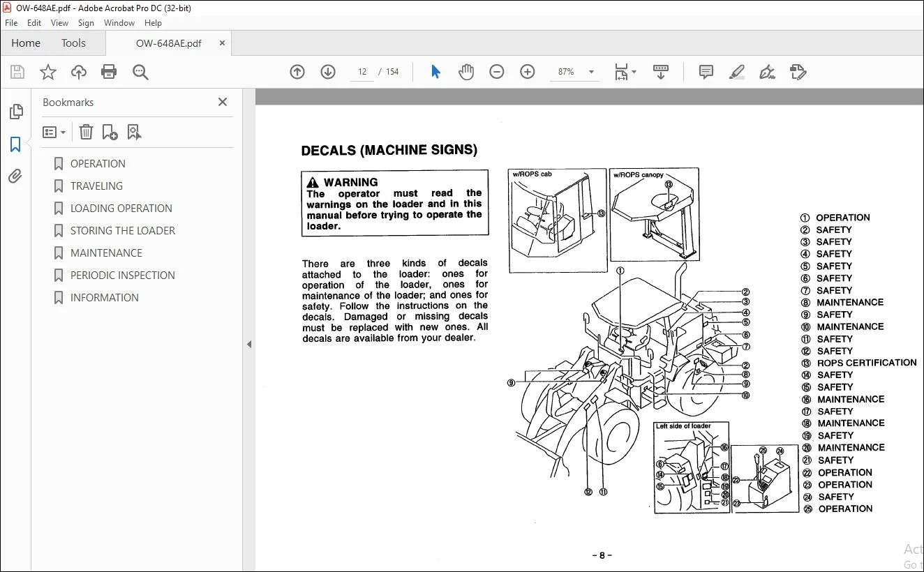Jump to OPERATION bookmark
The image size is (924, 572).
pos(98,164)
